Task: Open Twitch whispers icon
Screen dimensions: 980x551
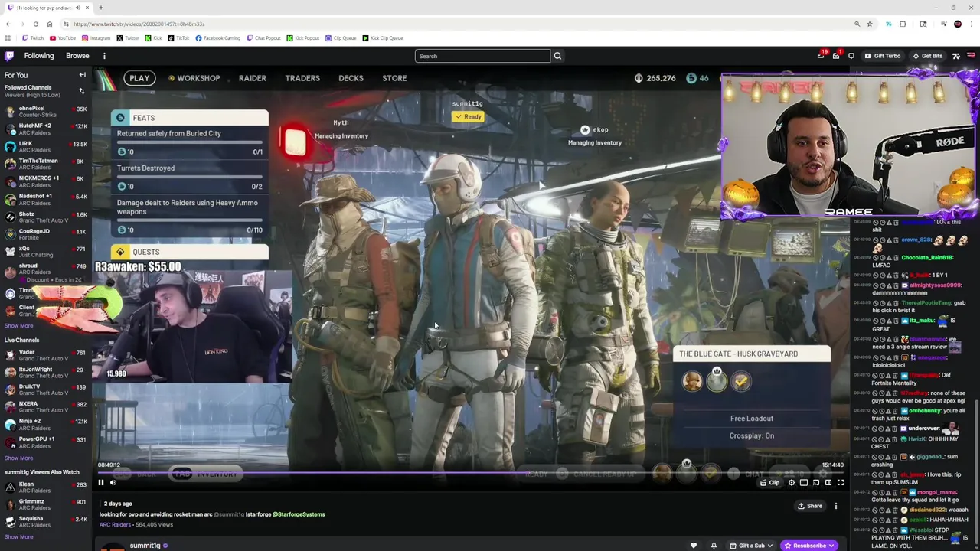Action: (x=851, y=56)
